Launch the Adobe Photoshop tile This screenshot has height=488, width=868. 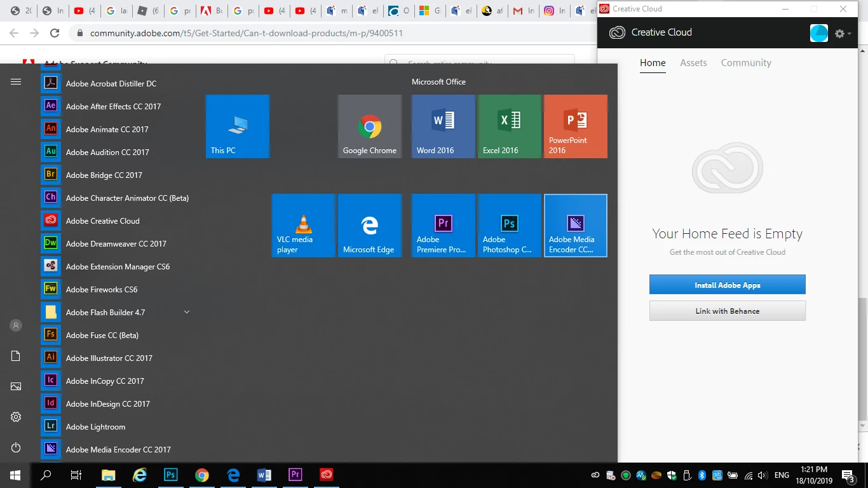coord(510,226)
